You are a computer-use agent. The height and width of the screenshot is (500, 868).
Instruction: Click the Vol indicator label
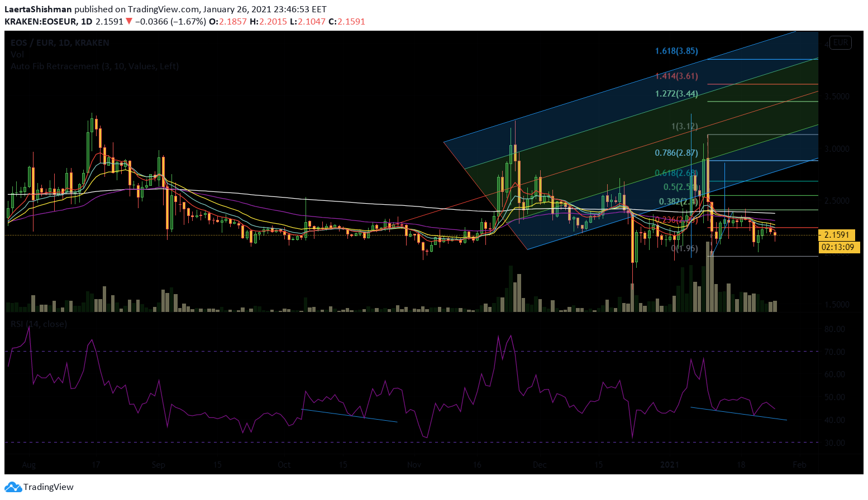(17, 55)
